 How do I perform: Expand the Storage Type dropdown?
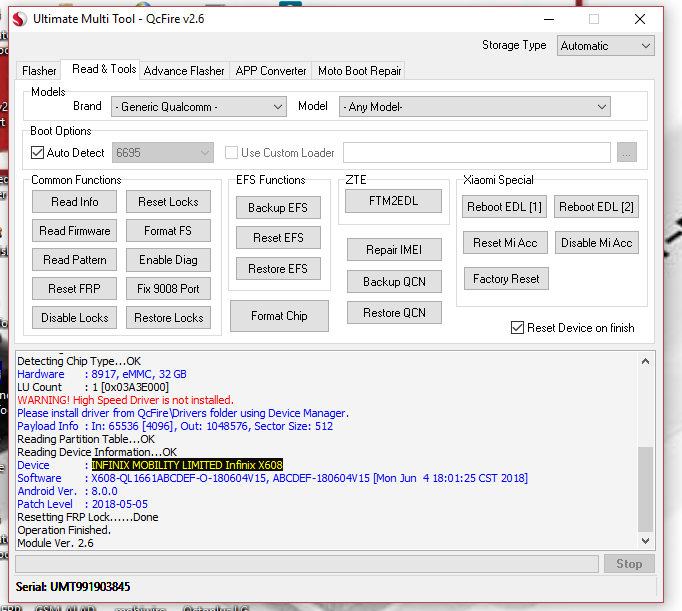(605, 46)
